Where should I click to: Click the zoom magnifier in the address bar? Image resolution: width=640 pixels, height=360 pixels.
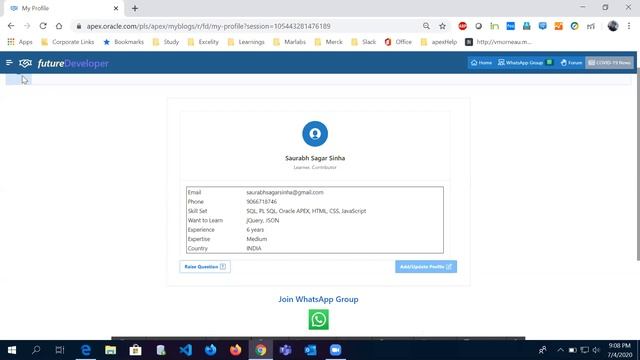coord(426,26)
